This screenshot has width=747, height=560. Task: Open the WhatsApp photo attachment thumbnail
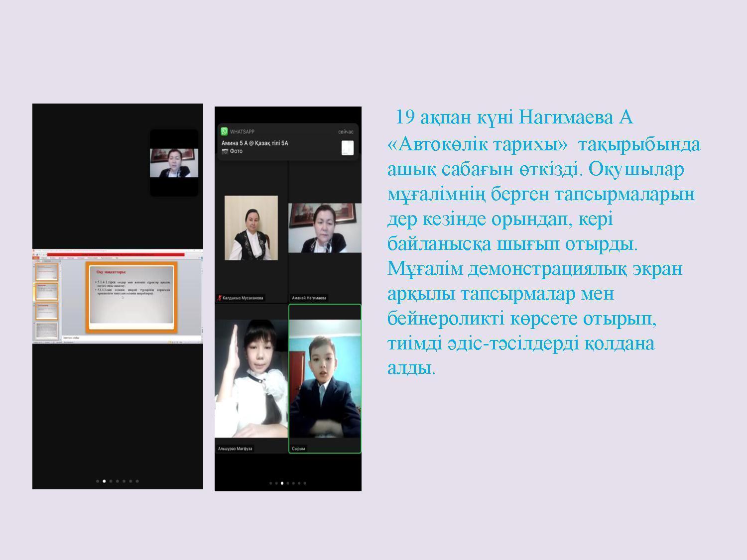[x=347, y=148]
